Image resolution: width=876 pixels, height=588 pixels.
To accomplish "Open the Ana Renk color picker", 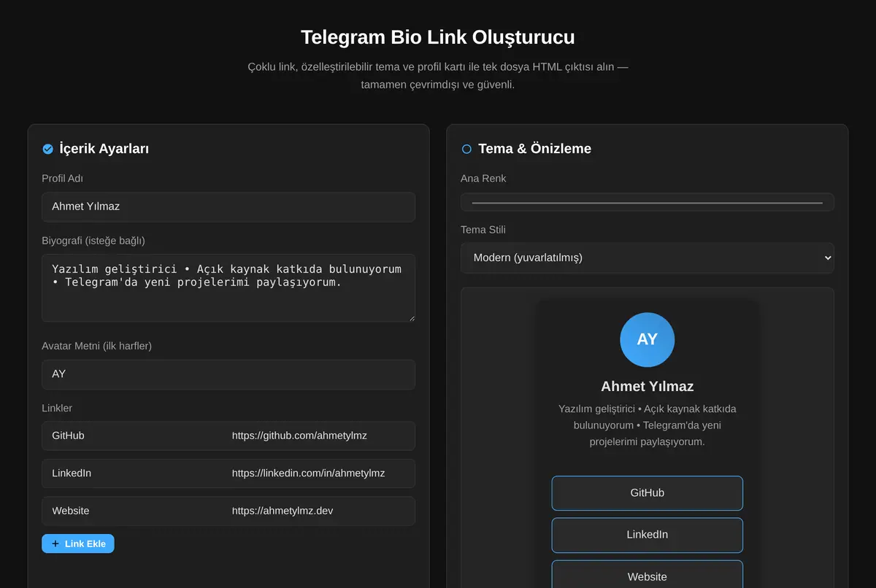I will (647, 202).
